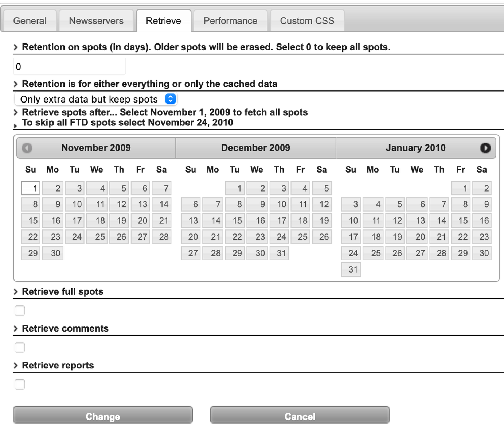Enable the Retrieve reports checkbox
The height and width of the screenshot is (429, 504).
pos(20,384)
